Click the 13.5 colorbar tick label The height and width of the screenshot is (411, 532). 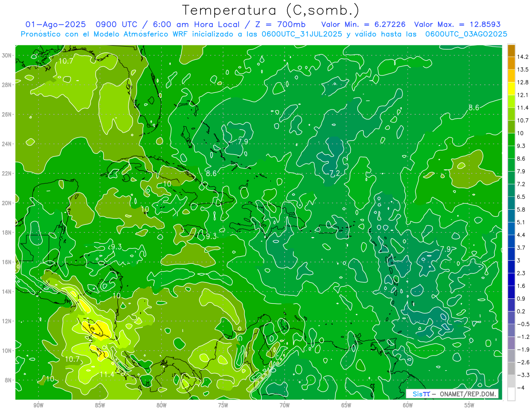click(x=523, y=70)
